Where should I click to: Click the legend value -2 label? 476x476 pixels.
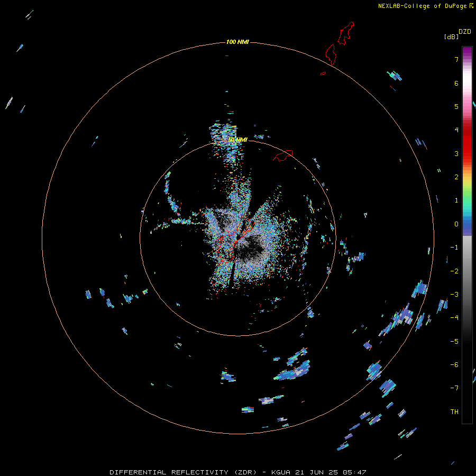pos(454,271)
